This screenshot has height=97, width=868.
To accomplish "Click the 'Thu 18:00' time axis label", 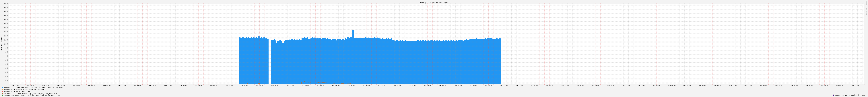I will tap(275, 85).
